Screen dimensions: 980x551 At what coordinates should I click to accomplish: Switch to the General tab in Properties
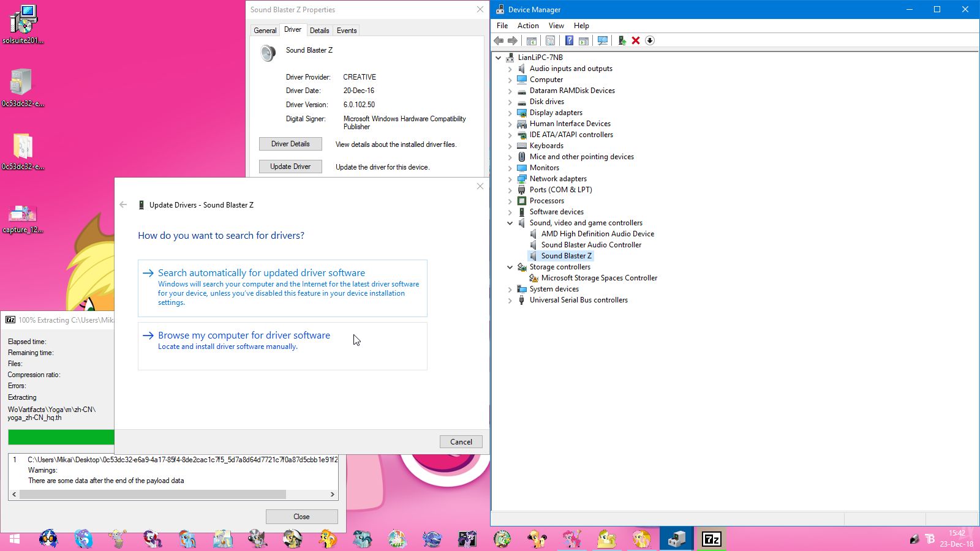[265, 31]
